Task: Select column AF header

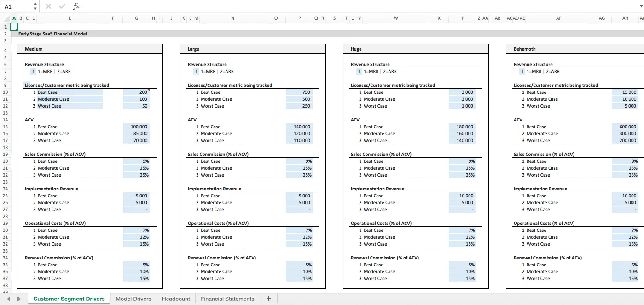Action: (559, 18)
